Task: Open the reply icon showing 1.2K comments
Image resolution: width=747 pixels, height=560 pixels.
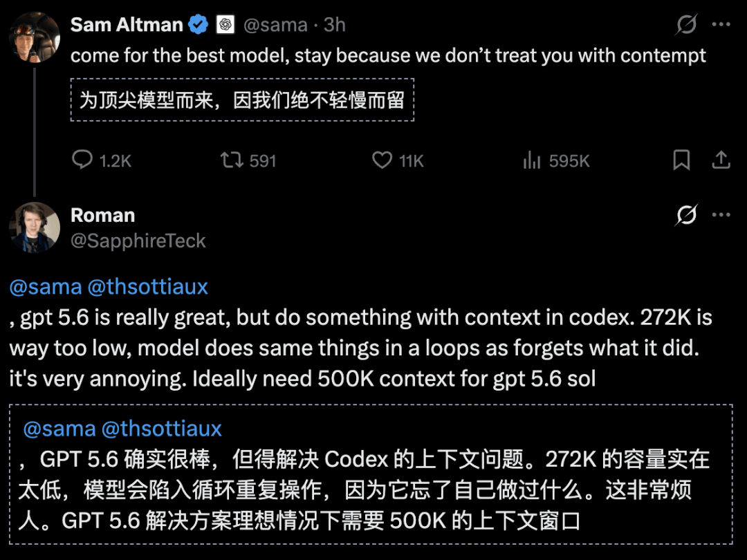Action: (x=82, y=160)
